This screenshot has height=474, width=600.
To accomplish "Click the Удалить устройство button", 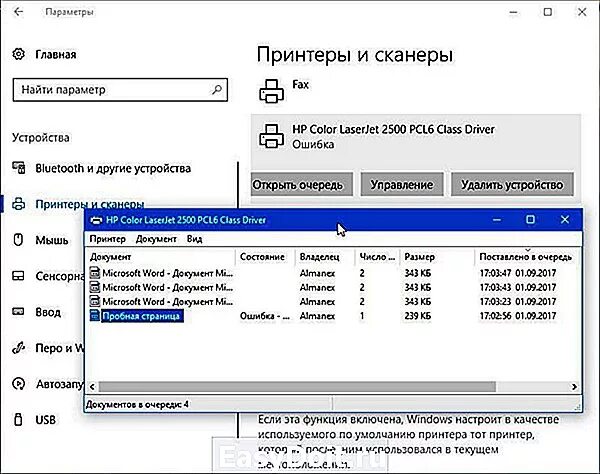I will coord(512,185).
